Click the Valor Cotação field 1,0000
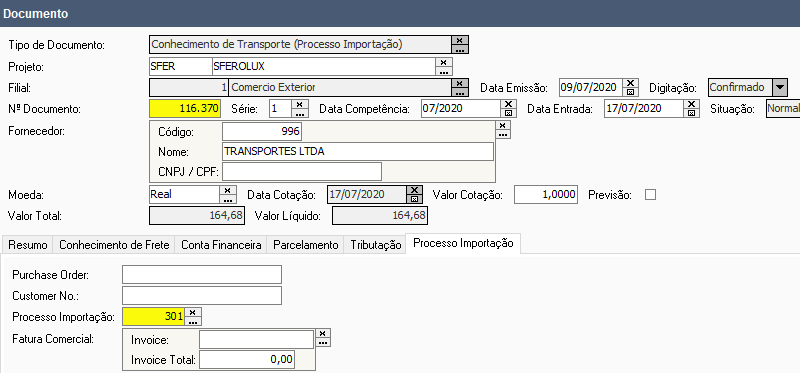Viewport: 800px width, 373px height. coord(546,194)
